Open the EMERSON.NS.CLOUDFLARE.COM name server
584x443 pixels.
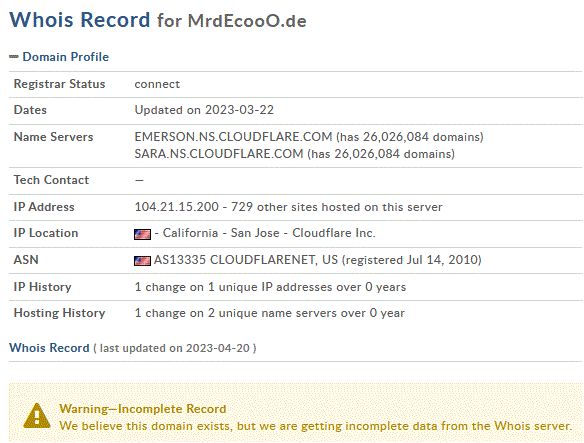click(233, 137)
